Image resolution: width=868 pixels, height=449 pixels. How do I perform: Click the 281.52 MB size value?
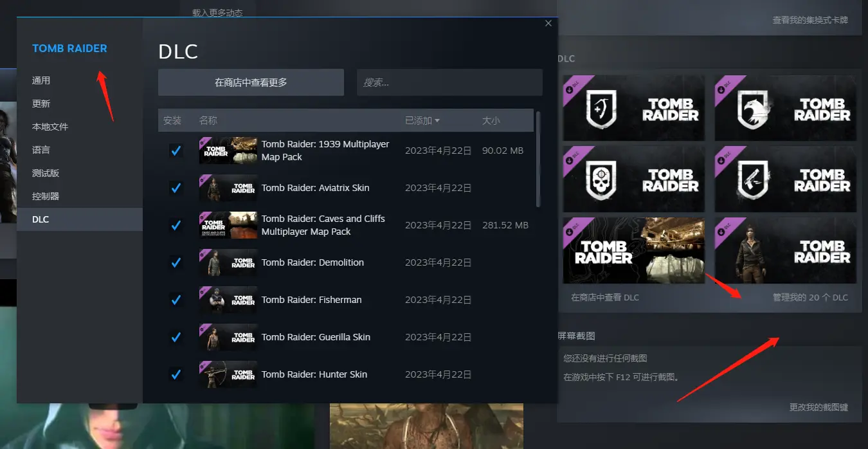pos(505,225)
